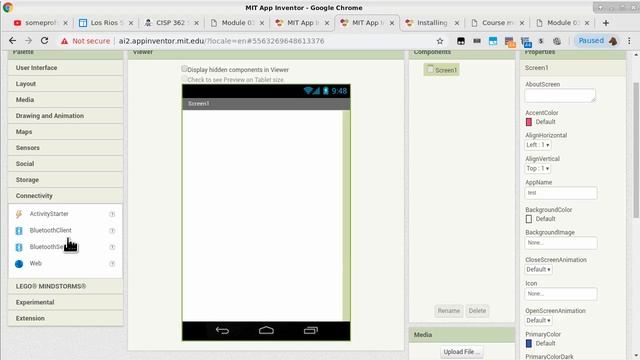Select the BluetoothClient component icon

(19, 231)
